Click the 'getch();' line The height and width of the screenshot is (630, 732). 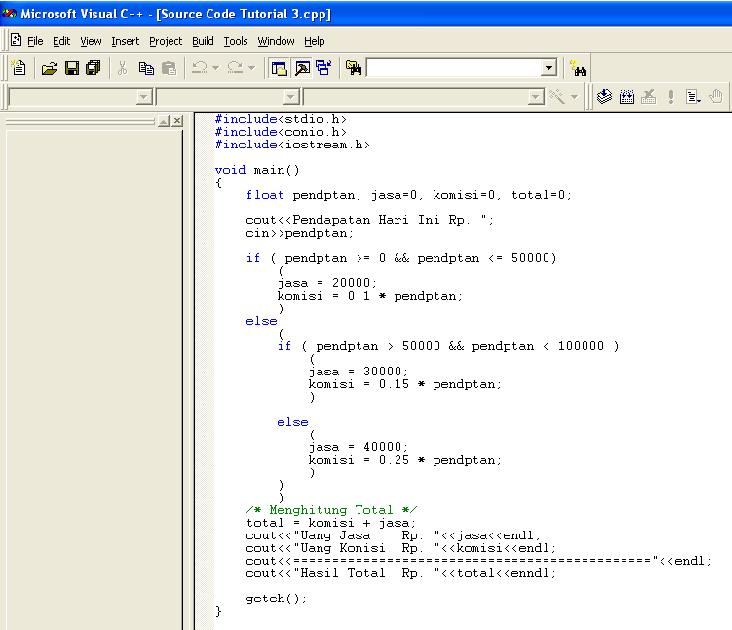[x=276, y=599]
